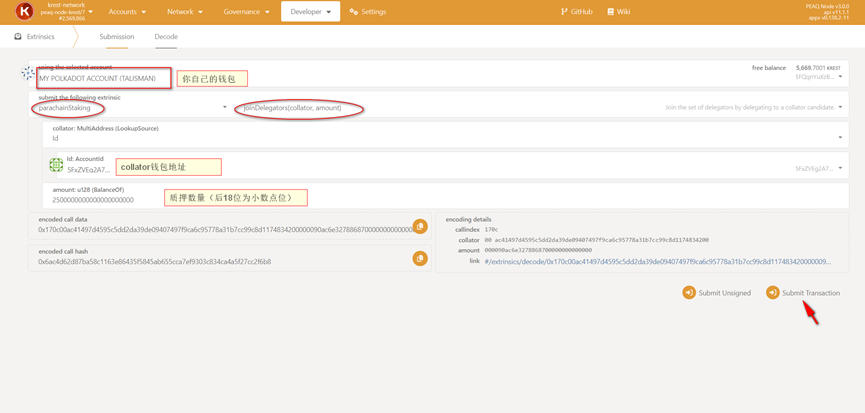The width and height of the screenshot is (865, 413).
Task: Select the encoded call data hex text
Action: click(225, 229)
